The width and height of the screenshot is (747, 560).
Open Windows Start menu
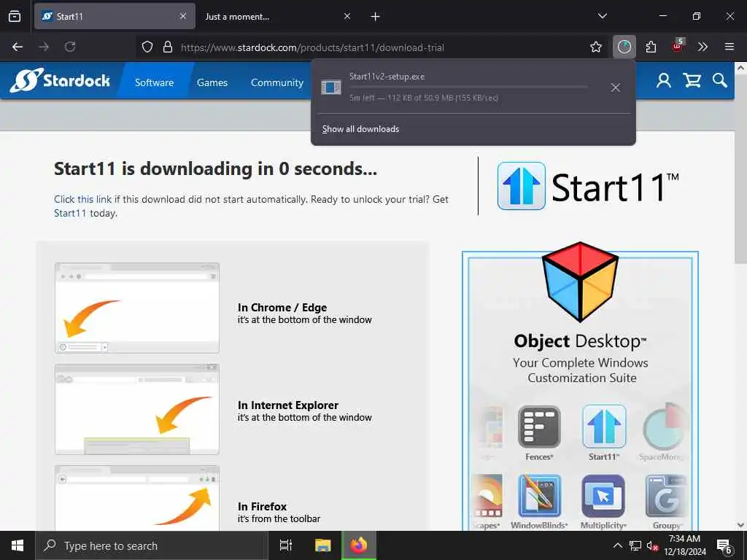point(18,545)
